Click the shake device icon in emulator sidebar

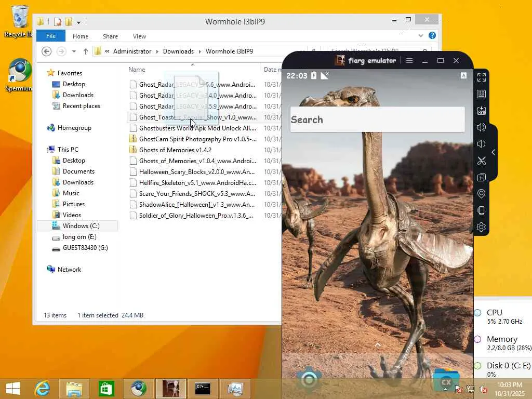481,210
